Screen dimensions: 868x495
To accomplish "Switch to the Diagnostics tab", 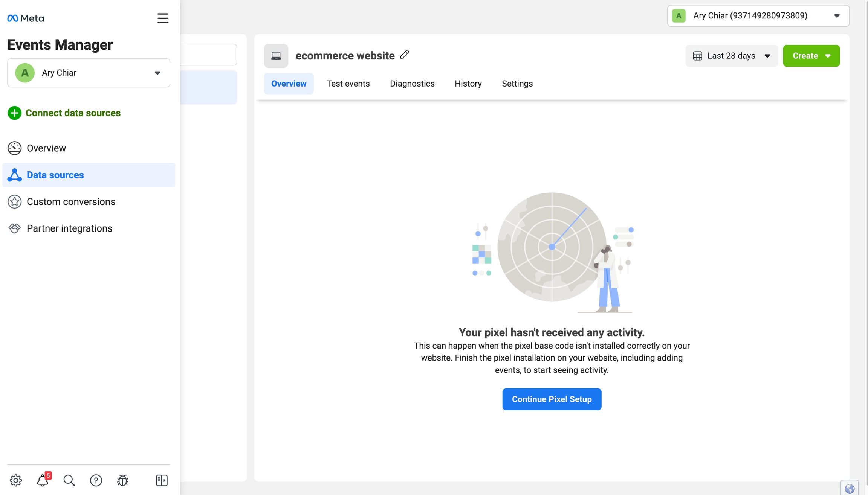I will [x=412, y=84].
